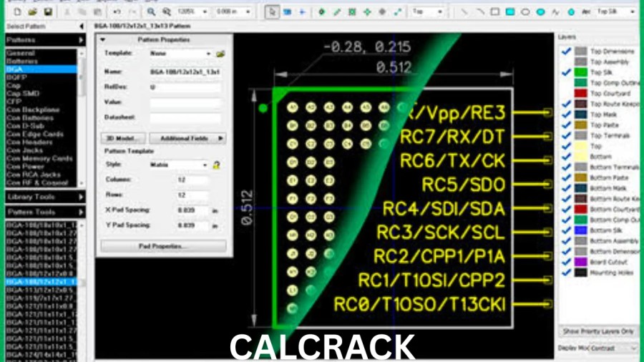Click Show Priority Layers Only button
644x362 pixels.
[597, 331]
